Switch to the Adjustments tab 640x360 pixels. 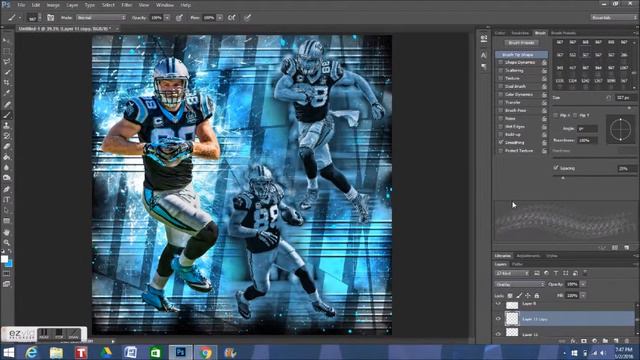point(528,256)
